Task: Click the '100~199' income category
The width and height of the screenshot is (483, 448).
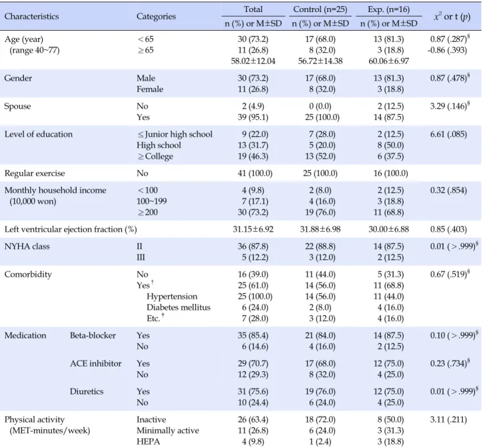Action: point(151,202)
